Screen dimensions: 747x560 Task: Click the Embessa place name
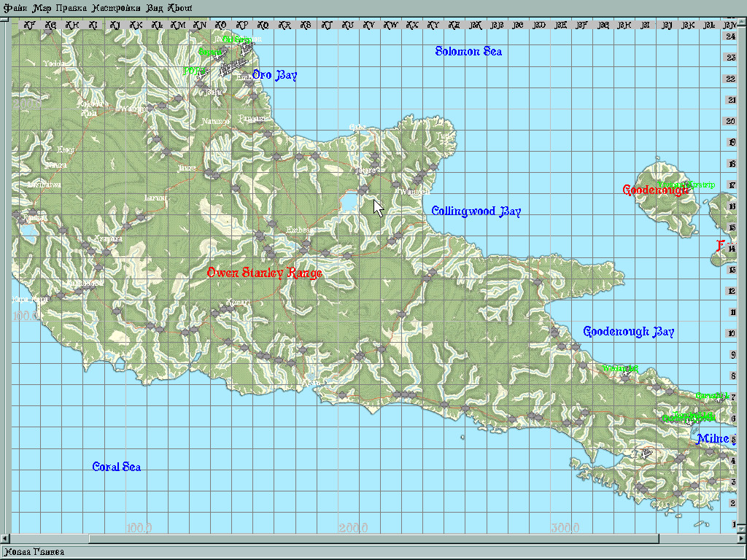pyautogui.click(x=300, y=230)
